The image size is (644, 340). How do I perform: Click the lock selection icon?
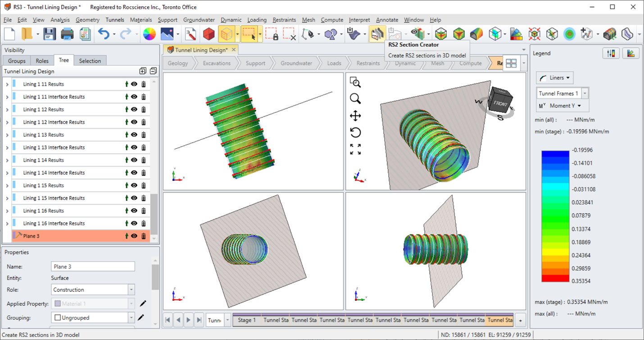click(x=272, y=34)
